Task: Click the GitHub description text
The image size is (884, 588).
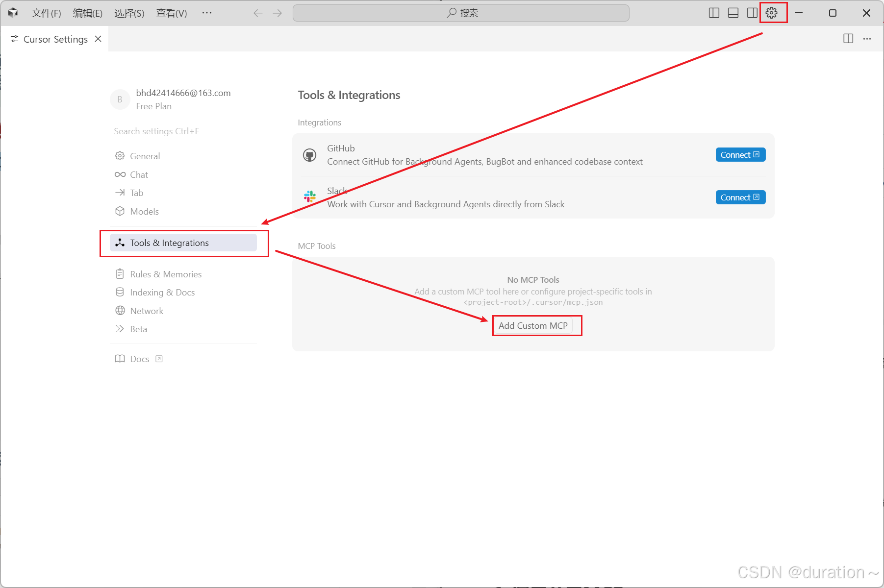Action: pyautogui.click(x=485, y=162)
